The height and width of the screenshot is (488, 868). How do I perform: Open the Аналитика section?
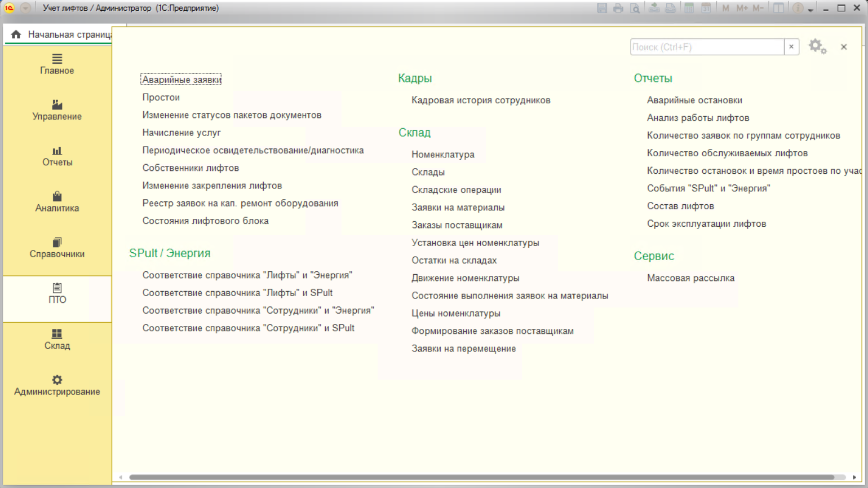tap(57, 202)
